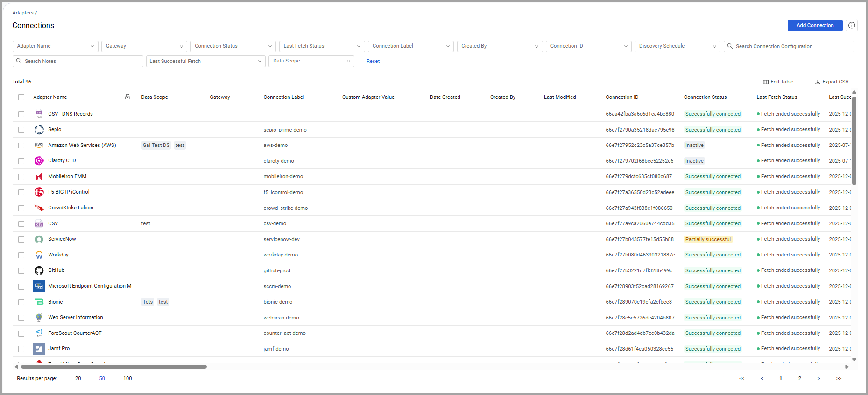Click the magnifier icon in Search Notes field
The width and height of the screenshot is (868, 395).
19,61
